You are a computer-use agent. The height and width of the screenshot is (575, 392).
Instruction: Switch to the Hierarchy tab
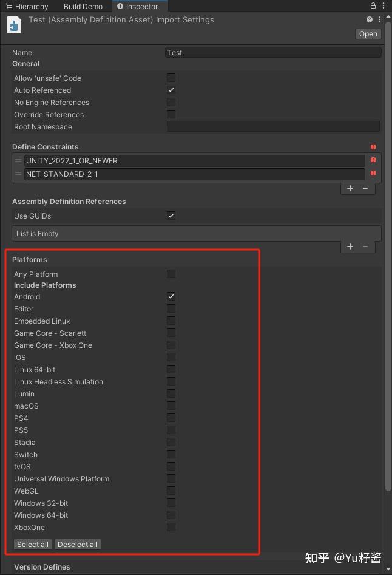(27, 6)
